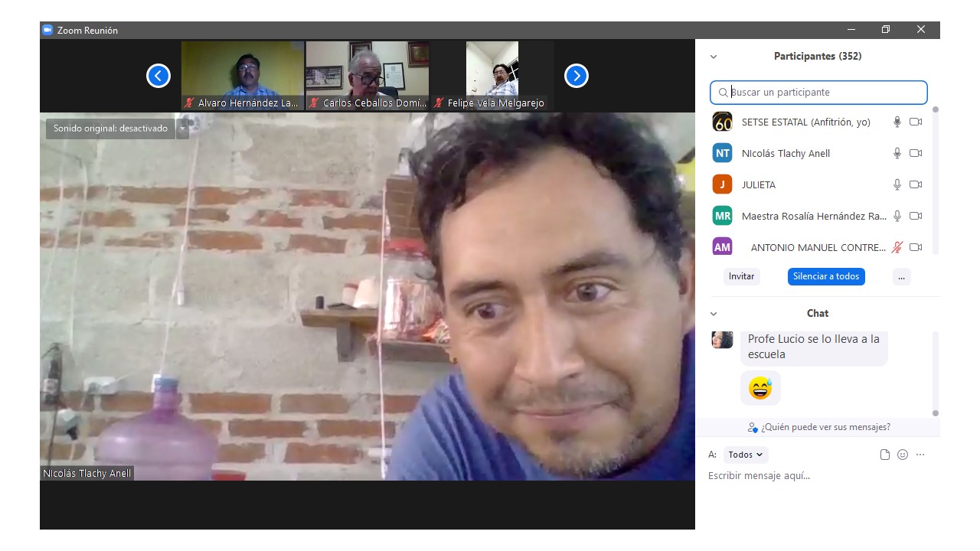Viewport: 980px width, 551px height.
Task: Toggle ANTONIO MANUEL camera icon
Action: (x=916, y=247)
